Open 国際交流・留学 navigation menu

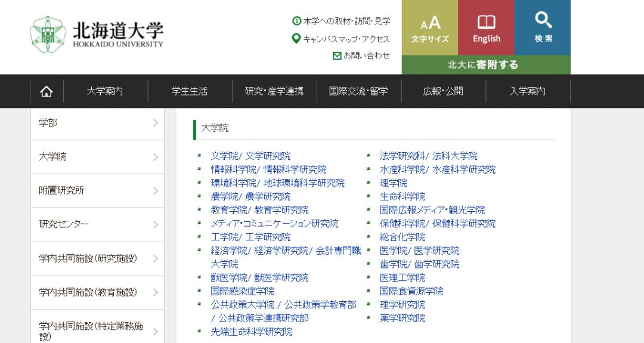(358, 91)
